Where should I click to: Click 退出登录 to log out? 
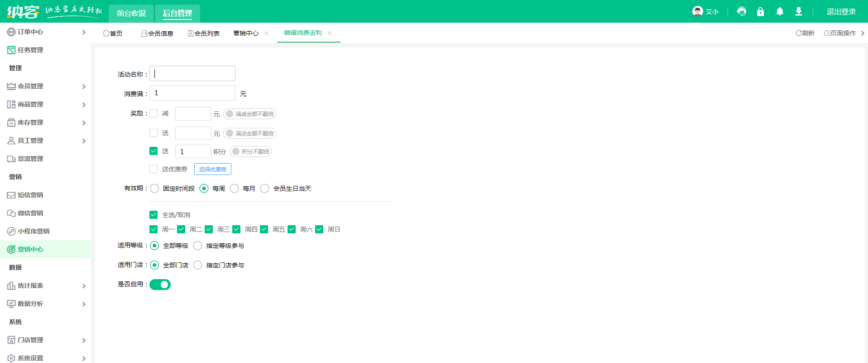pos(841,12)
